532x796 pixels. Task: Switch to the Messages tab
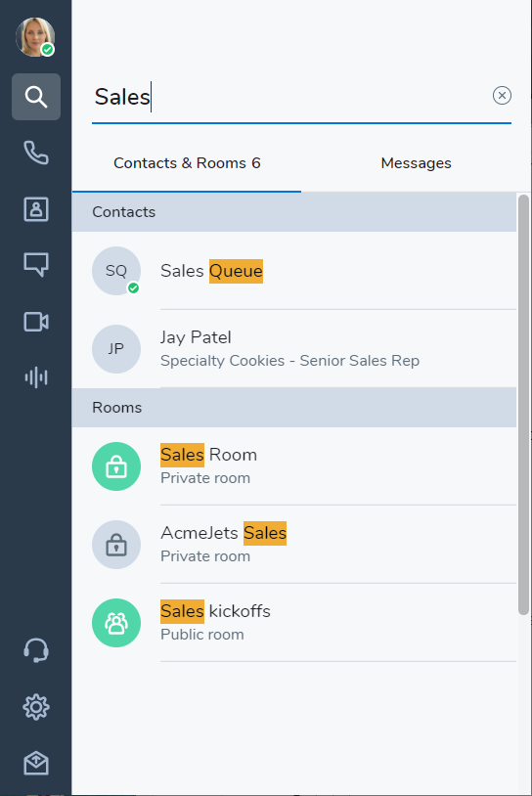tap(416, 163)
